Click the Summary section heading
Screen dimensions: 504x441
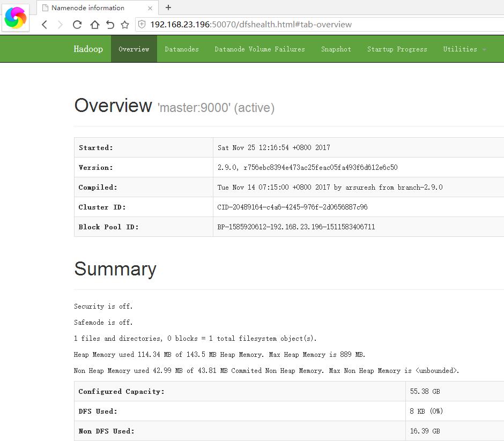tap(115, 269)
